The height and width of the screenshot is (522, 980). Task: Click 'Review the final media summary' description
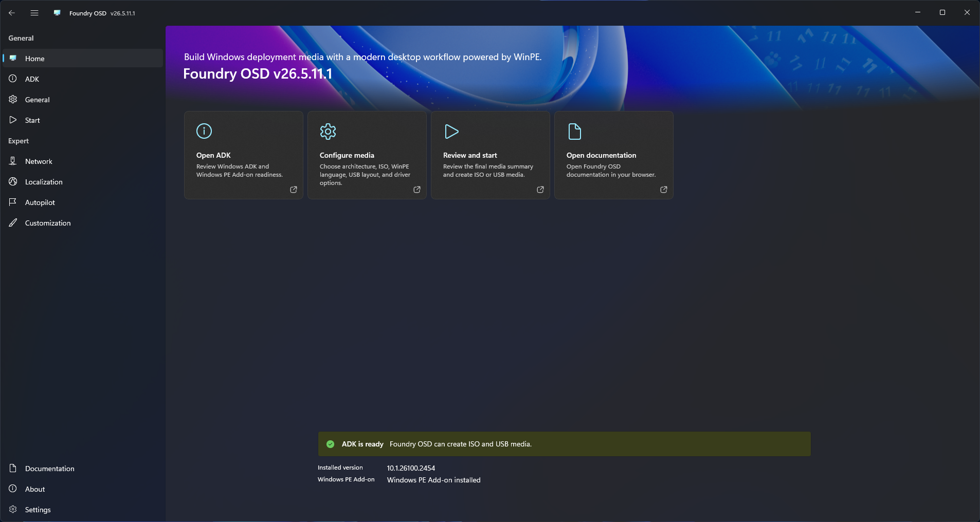click(488, 171)
